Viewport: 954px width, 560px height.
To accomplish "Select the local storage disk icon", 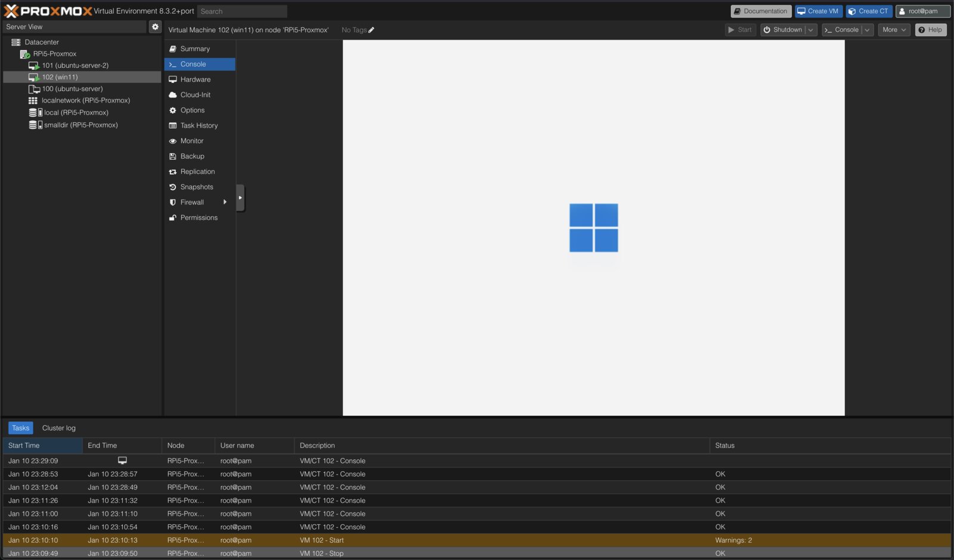I will pyautogui.click(x=35, y=113).
